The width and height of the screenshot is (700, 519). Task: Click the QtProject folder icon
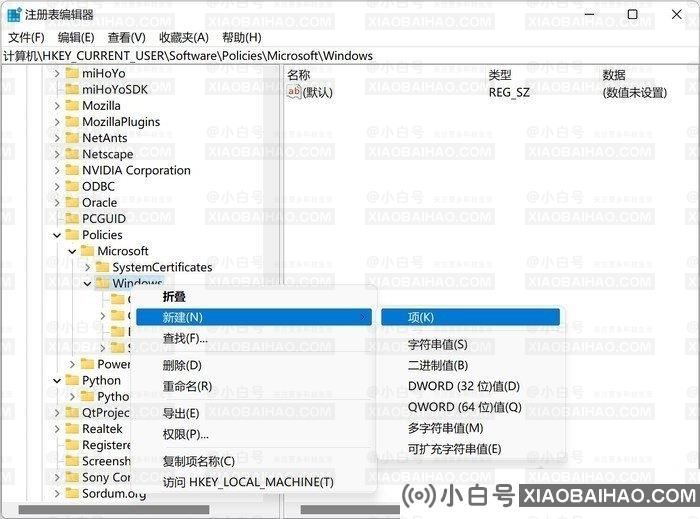pyautogui.click(x=72, y=412)
